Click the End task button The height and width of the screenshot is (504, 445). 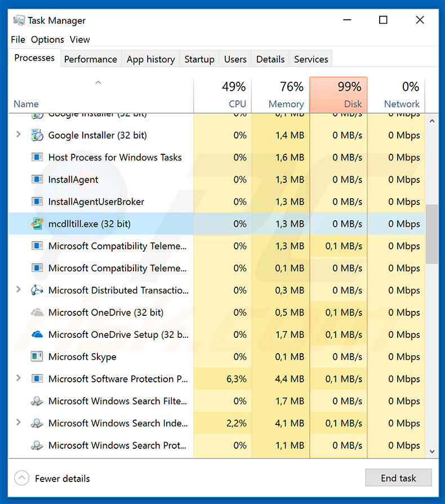398,478
